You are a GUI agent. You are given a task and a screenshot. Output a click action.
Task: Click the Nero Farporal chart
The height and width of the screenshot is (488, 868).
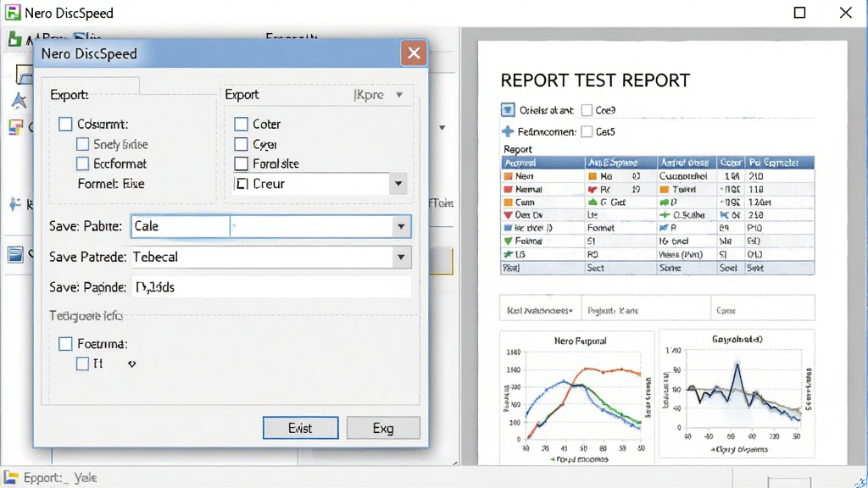click(577, 398)
